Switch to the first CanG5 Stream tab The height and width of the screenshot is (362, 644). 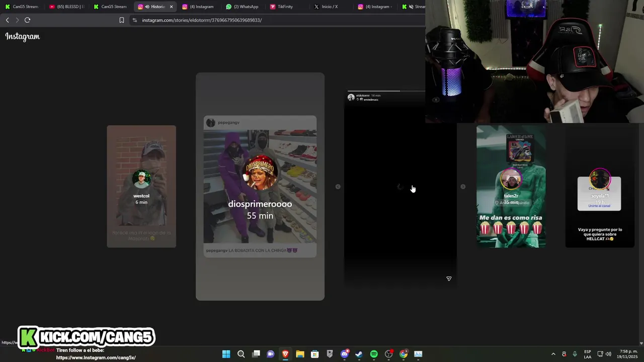coord(22,7)
